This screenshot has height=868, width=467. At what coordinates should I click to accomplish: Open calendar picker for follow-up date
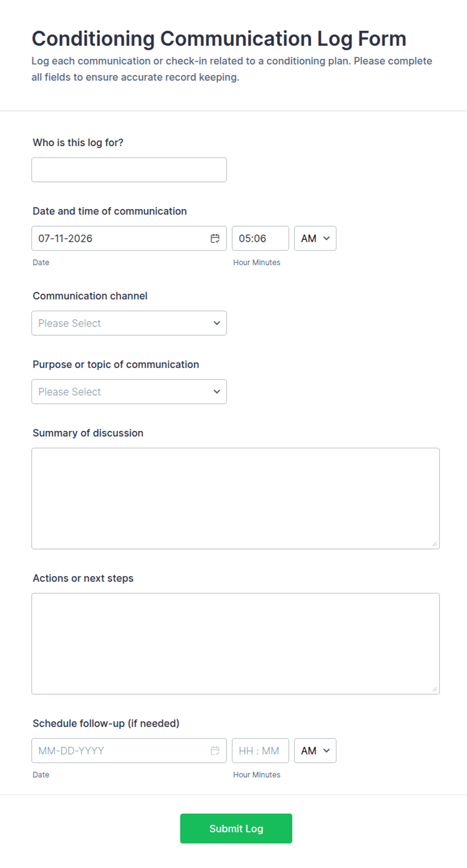(215, 751)
